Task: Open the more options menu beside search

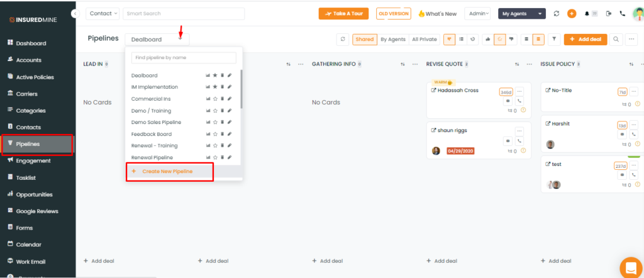Action: click(x=631, y=40)
